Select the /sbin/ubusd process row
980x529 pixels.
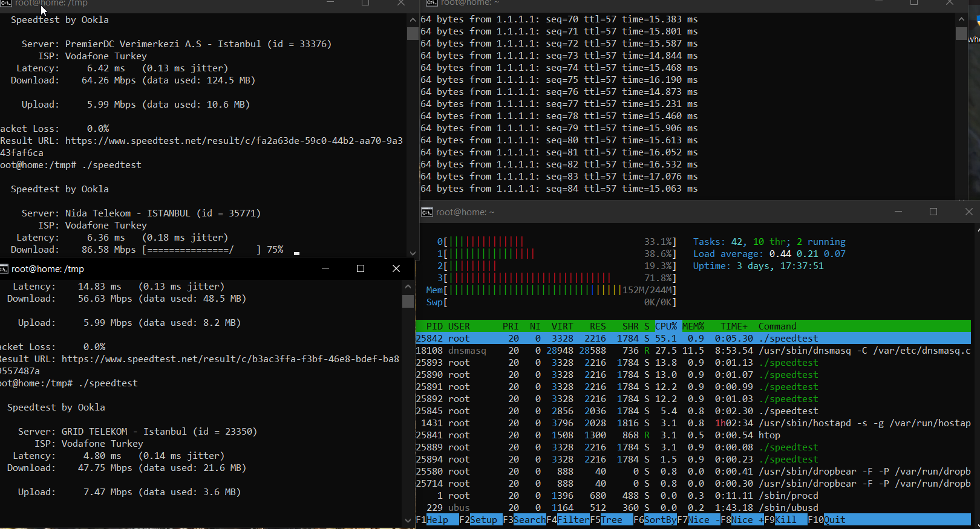pos(693,508)
